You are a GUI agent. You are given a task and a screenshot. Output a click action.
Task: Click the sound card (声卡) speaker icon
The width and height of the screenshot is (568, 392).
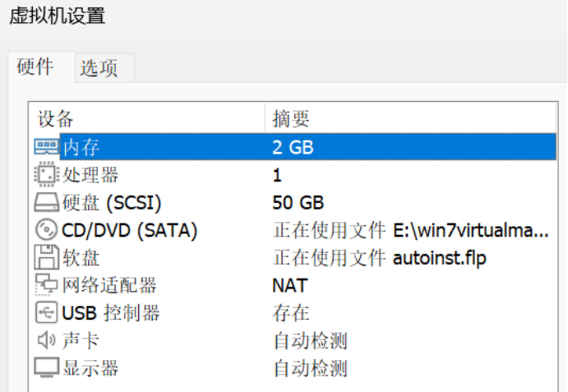[45, 340]
